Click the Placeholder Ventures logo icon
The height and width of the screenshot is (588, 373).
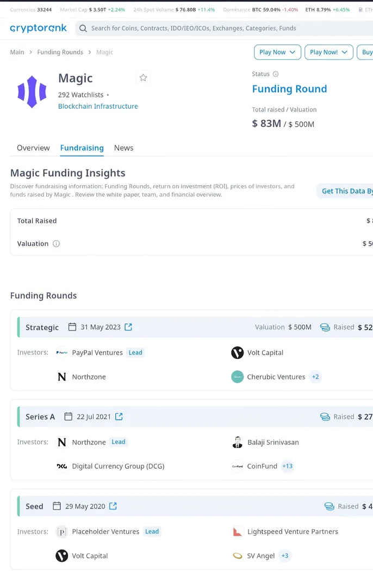[62, 532]
